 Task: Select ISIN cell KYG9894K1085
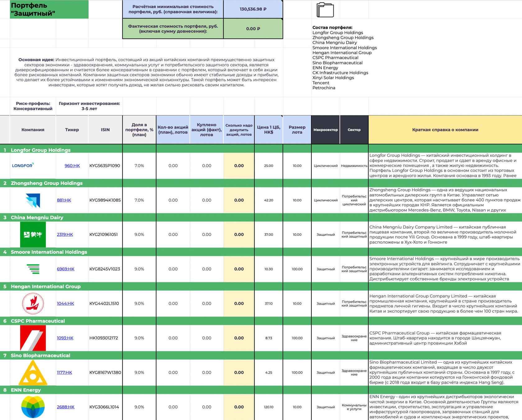pos(105,200)
